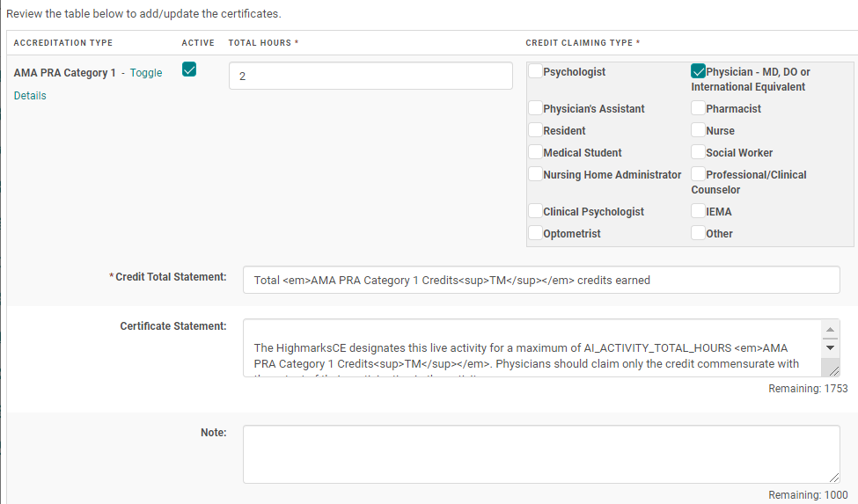Check Nursing Home Administrator option
858x504 pixels.
pyautogui.click(x=535, y=174)
